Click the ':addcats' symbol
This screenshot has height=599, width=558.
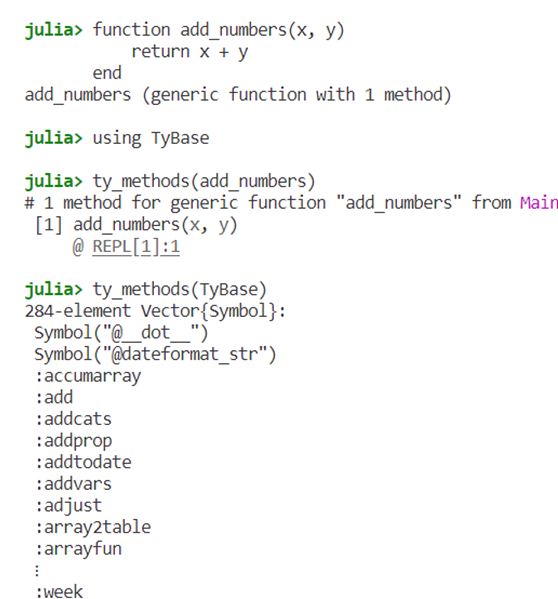(x=73, y=419)
